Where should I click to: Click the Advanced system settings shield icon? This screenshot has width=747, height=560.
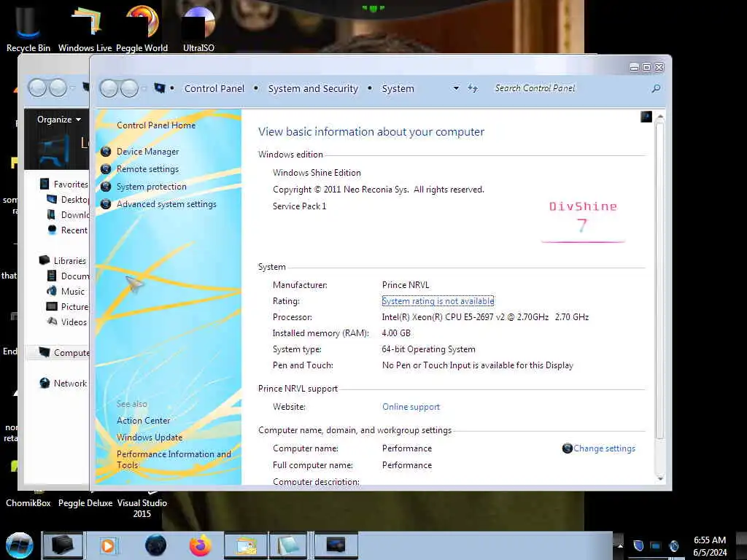coord(106,204)
